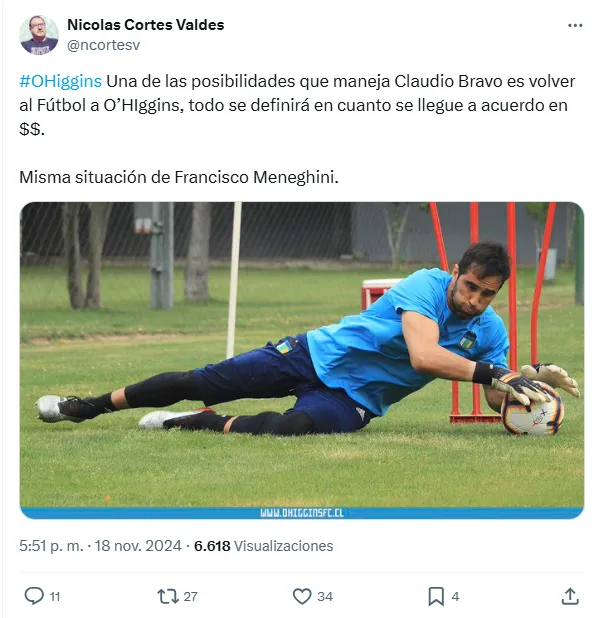Click the #OHiggins hashtag link

[60, 81]
